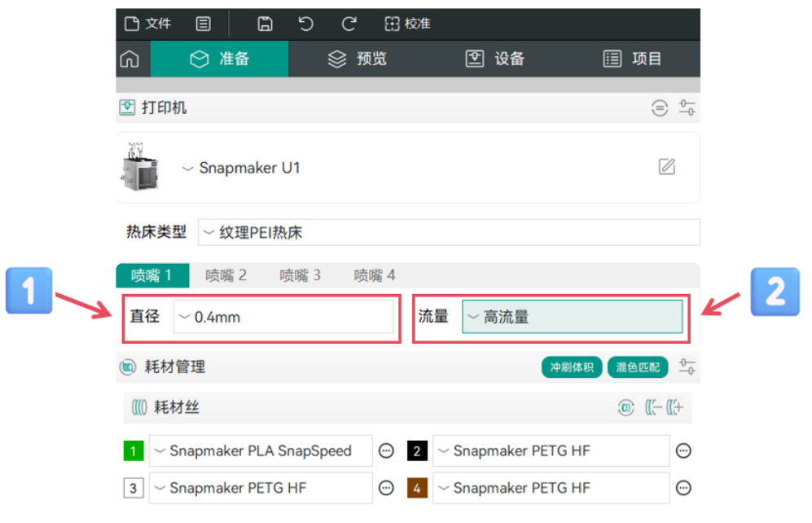Click more options for filament 2
Viewport: 812px width, 523px height.
[x=683, y=451]
